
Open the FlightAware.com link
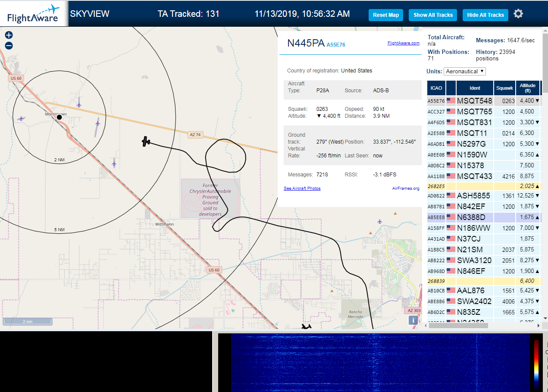tap(404, 43)
